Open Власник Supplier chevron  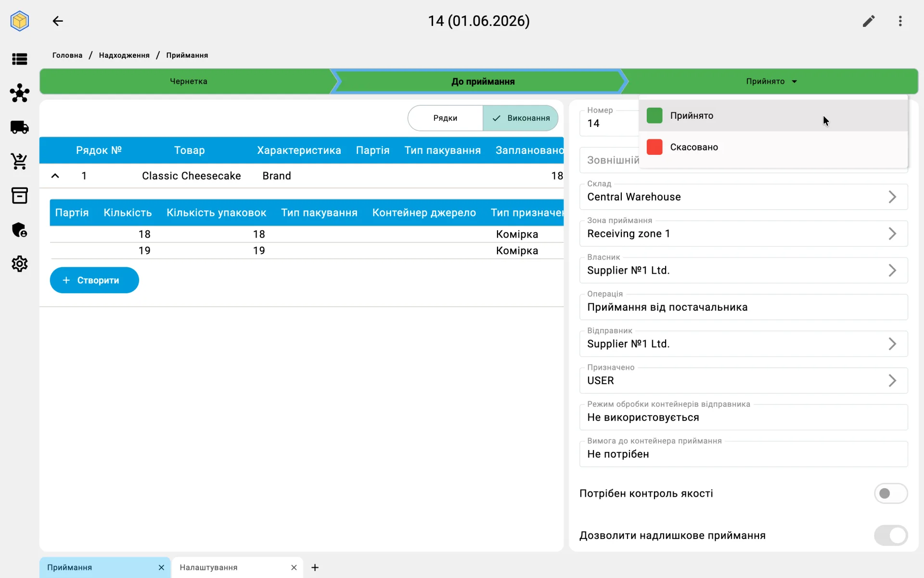coord(892,270)
